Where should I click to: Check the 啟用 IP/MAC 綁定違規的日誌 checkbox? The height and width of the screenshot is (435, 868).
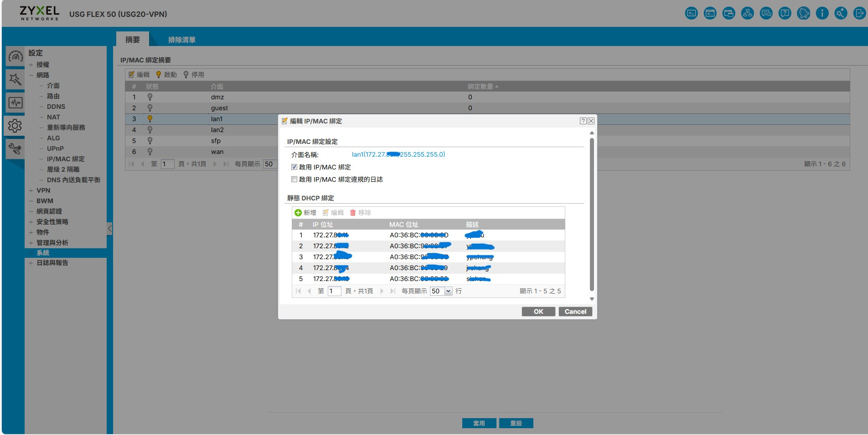tap(294, 179)
